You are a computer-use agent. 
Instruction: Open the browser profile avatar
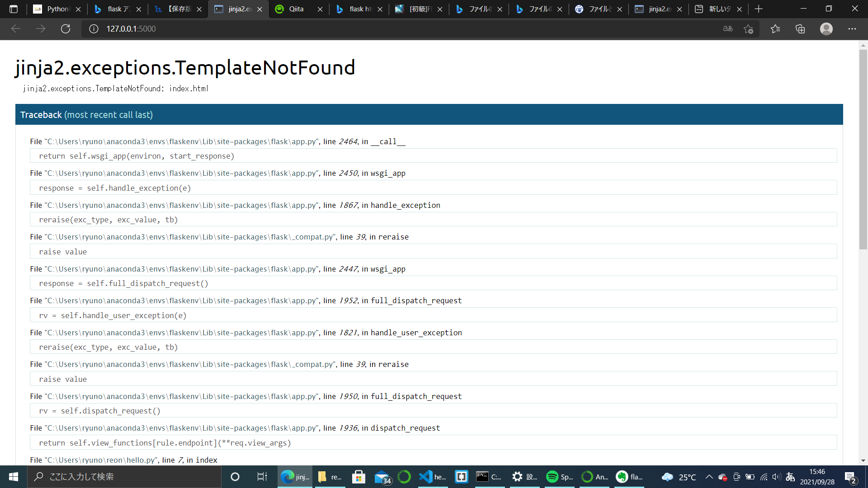826,29
